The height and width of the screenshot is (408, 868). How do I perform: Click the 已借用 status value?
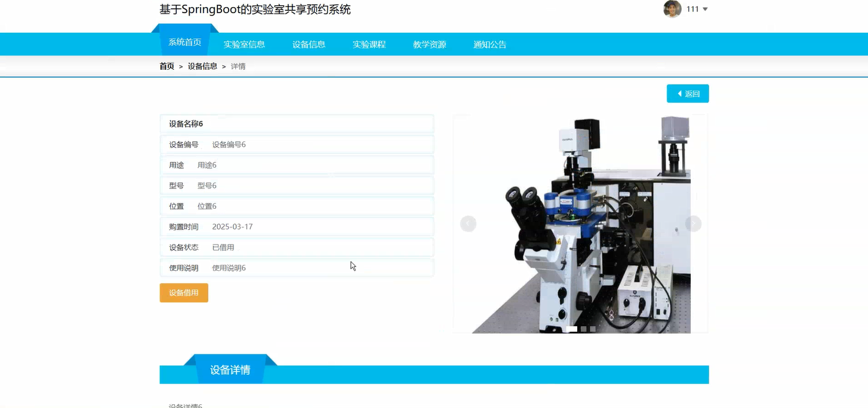tap(223, 248)
